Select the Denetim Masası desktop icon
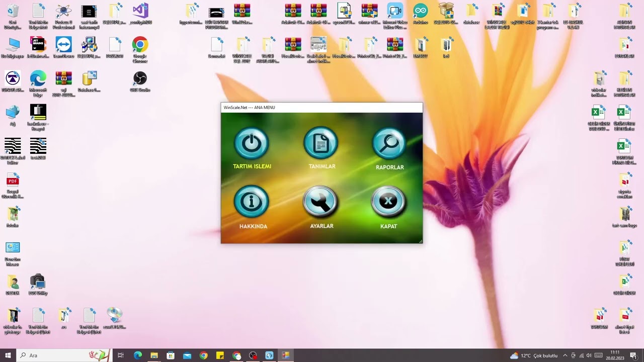Screen dimensions: 644x362 13,253
